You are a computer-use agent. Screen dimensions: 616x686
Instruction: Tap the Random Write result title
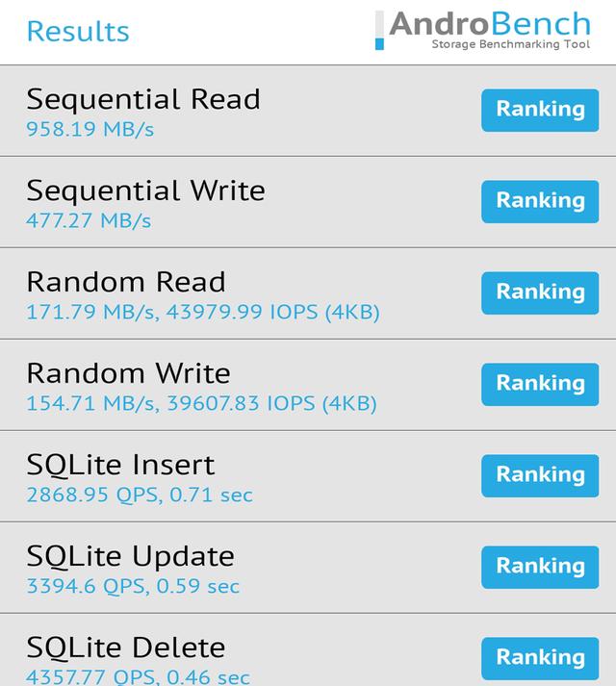(128, 373)
